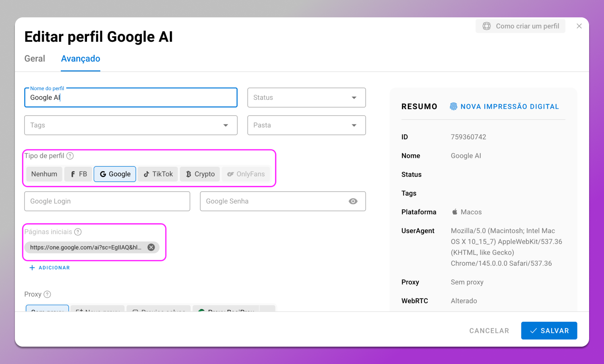Click the fingerprint Nova Impressão Digital icon

tap(453, 107)
